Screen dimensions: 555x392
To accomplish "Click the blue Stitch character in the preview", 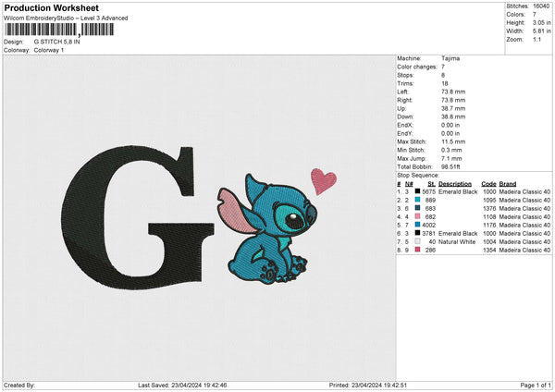I will pyautogui.click(x=268, y=229).
